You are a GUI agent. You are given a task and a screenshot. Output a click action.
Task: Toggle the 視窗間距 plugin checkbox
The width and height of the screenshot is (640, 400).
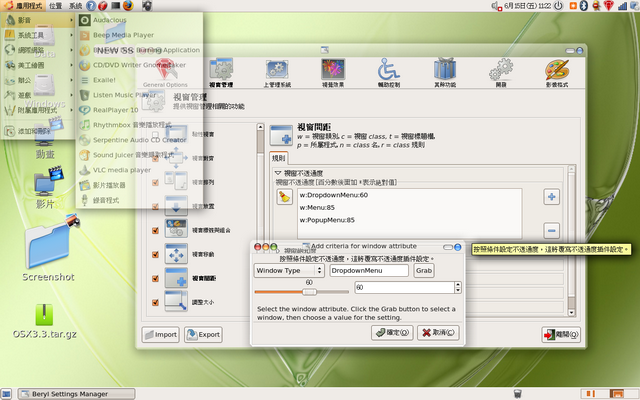pos(155,278)
